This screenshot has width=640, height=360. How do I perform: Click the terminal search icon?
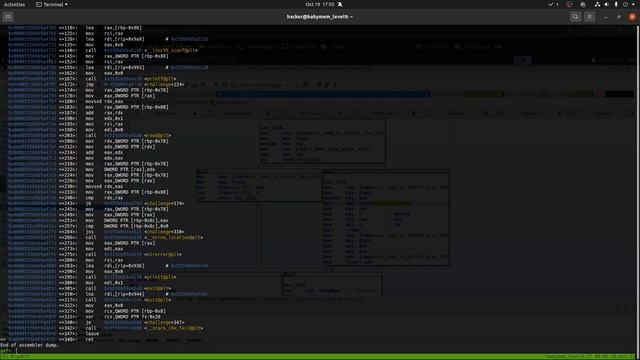[x=576, y=17]
